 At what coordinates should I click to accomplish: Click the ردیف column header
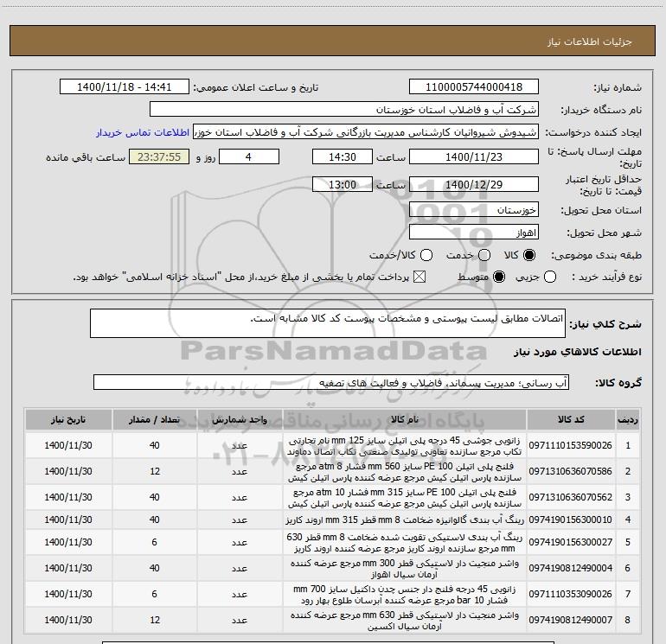coord(628,419)
